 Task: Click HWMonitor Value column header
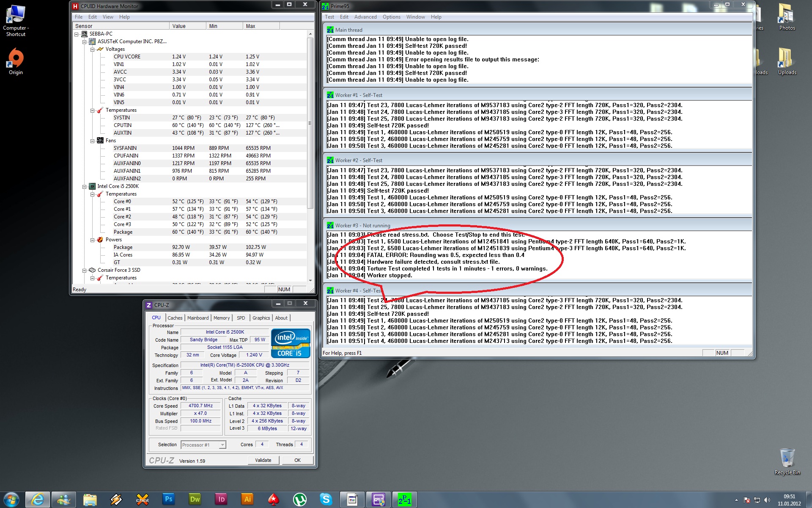pos(188,26)
